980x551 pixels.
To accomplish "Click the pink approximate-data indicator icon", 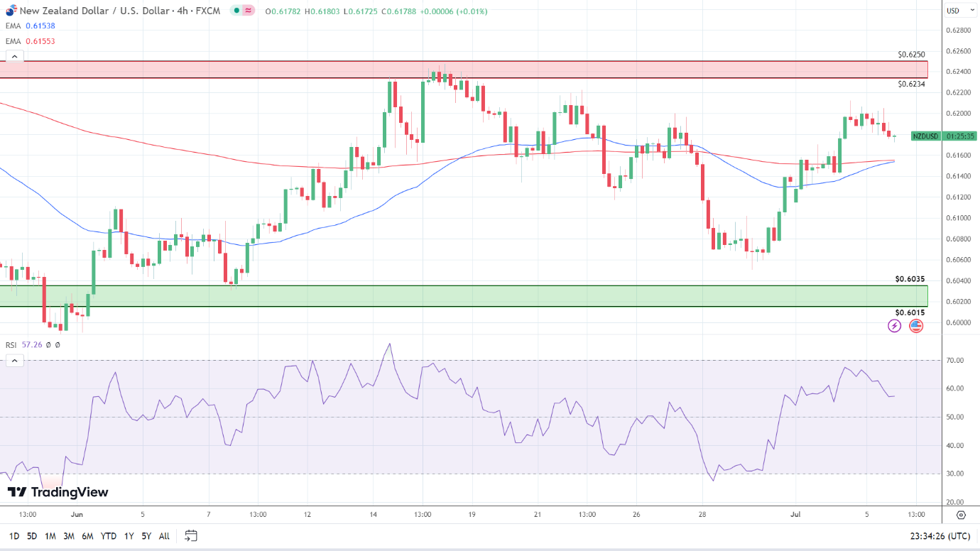I will pos(248,11).
